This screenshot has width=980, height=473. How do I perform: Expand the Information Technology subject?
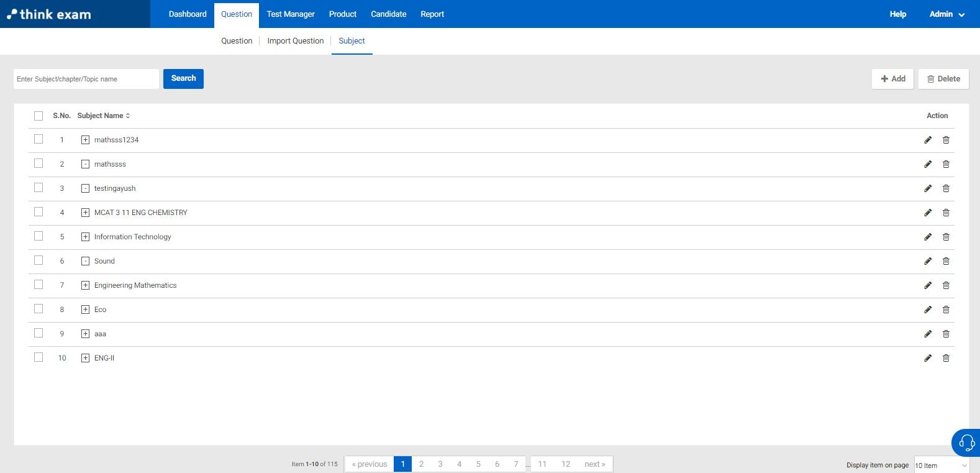point(86,237)
